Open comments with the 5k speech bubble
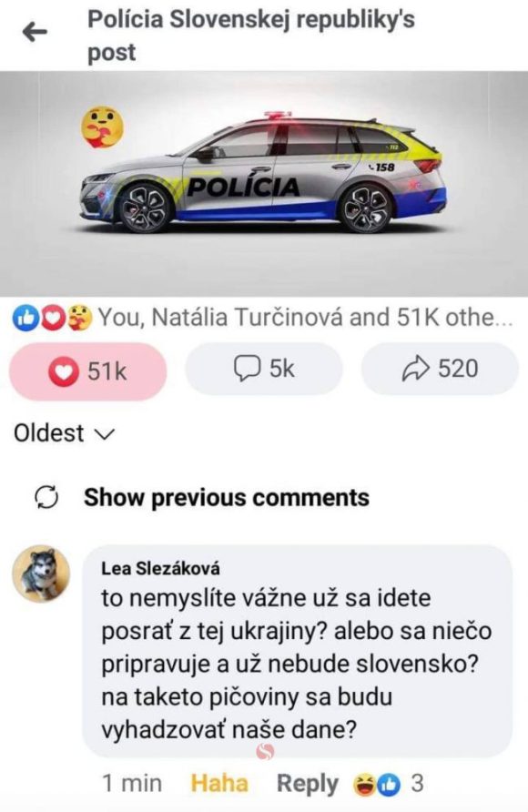This screenshot has width=528, height=812. (264, 369)
